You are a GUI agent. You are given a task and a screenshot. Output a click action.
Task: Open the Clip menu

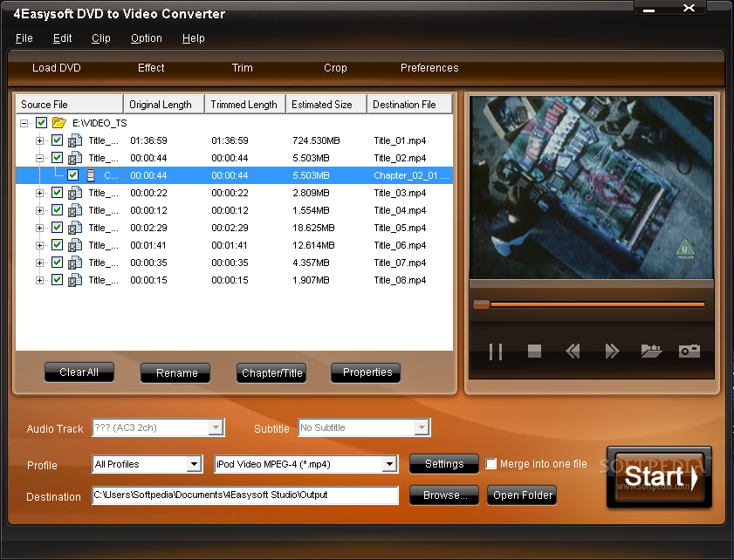point(101,38)
